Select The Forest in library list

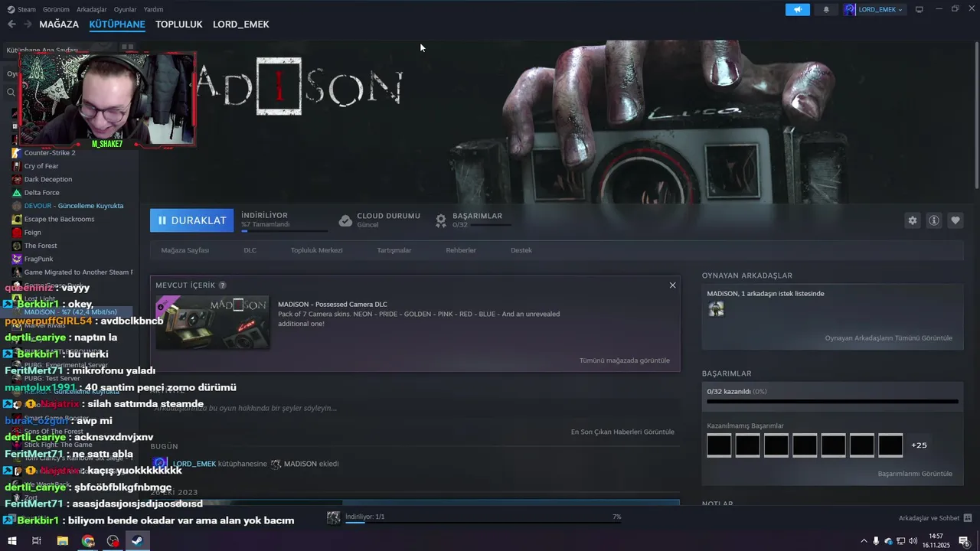coord(41,246)
